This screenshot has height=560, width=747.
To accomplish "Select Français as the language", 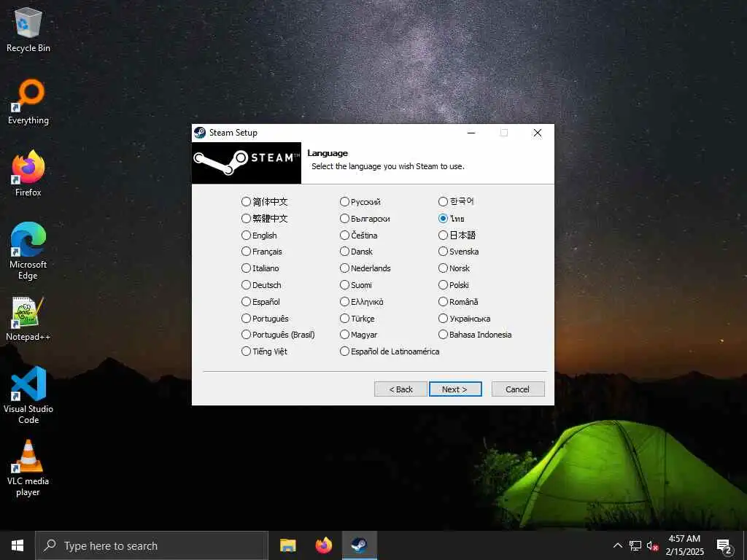I will click(262, 252).
